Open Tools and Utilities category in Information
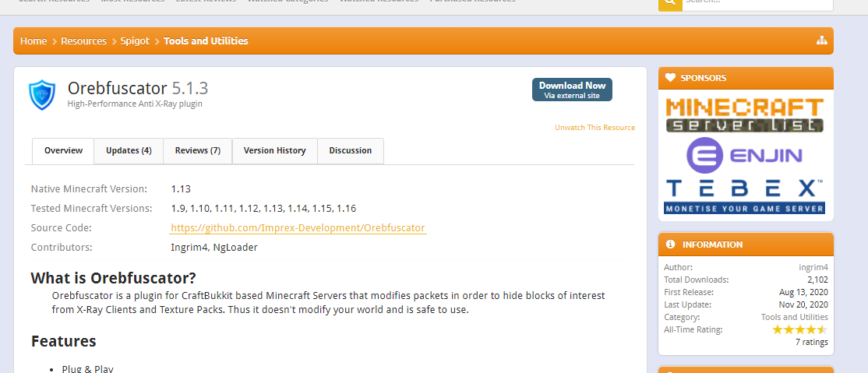 (795, 317)
